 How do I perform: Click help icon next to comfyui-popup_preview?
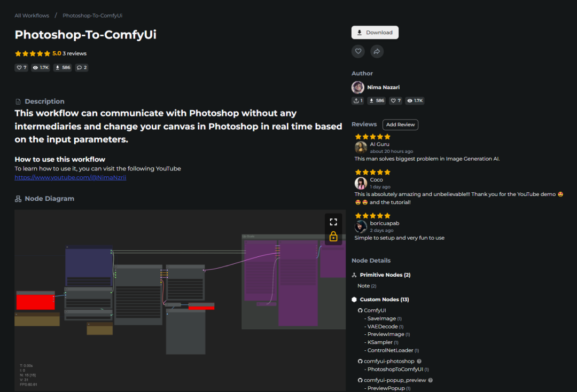431,380
